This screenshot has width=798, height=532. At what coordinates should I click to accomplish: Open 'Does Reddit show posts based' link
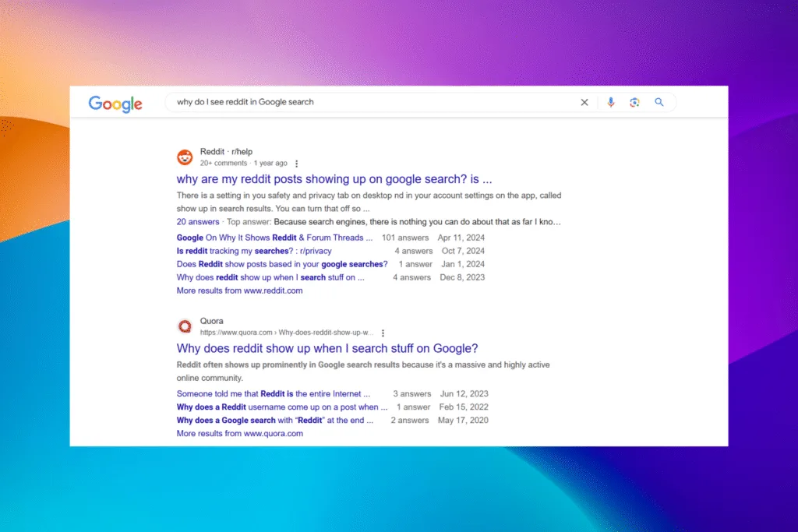click(x=282, y=264)
